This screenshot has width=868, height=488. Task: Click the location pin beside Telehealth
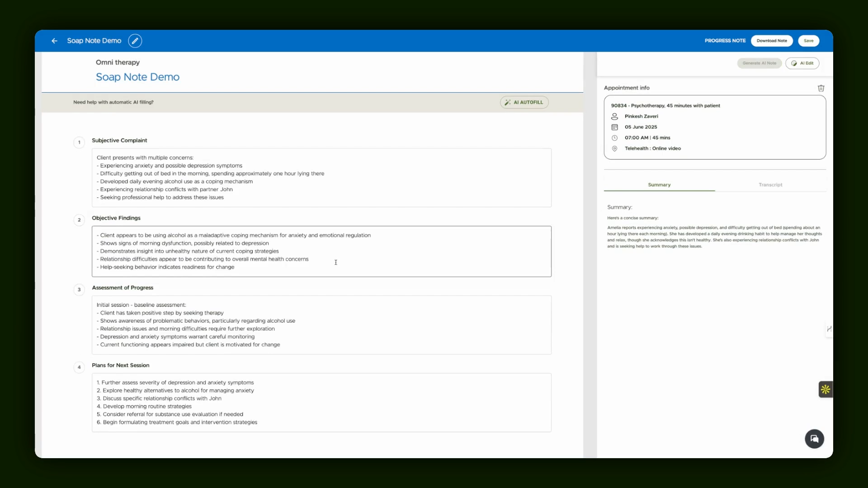[x=614, y=149]
